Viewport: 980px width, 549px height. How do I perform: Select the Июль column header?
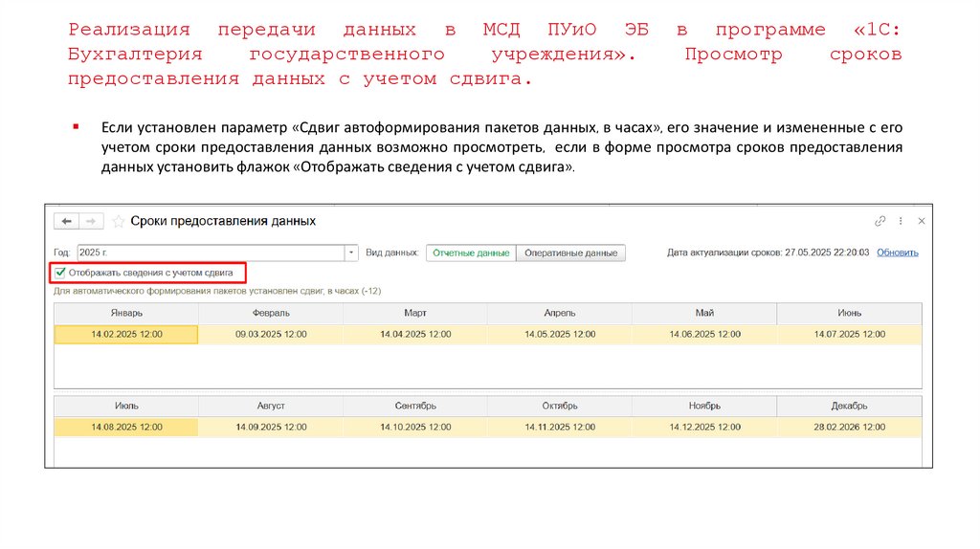click(x=126, y=406)
